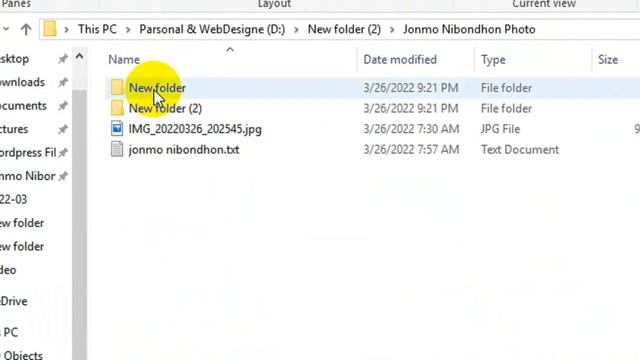Image resolution: width=640 pixels, height=360 pixels.
Task: Expand chevron before Jonmo Nibondhon Photo
Action: coord(392,30)
